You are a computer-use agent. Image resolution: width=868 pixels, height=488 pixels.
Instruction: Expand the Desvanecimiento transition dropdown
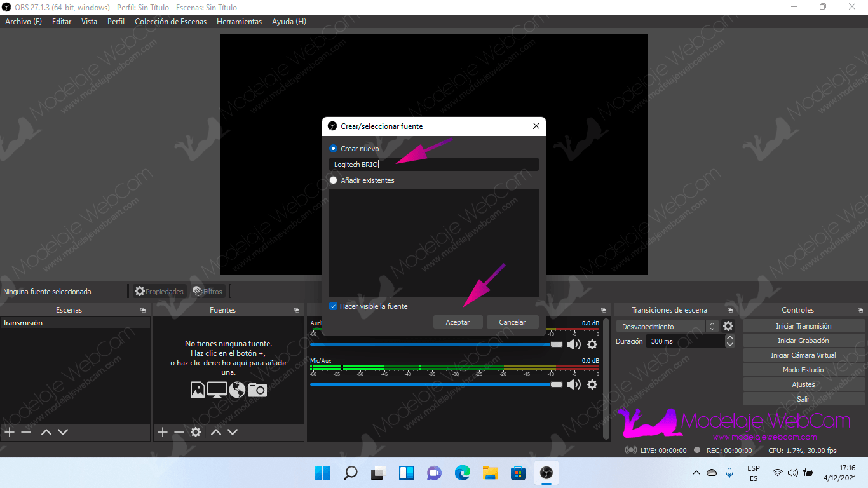click(712, 326)
